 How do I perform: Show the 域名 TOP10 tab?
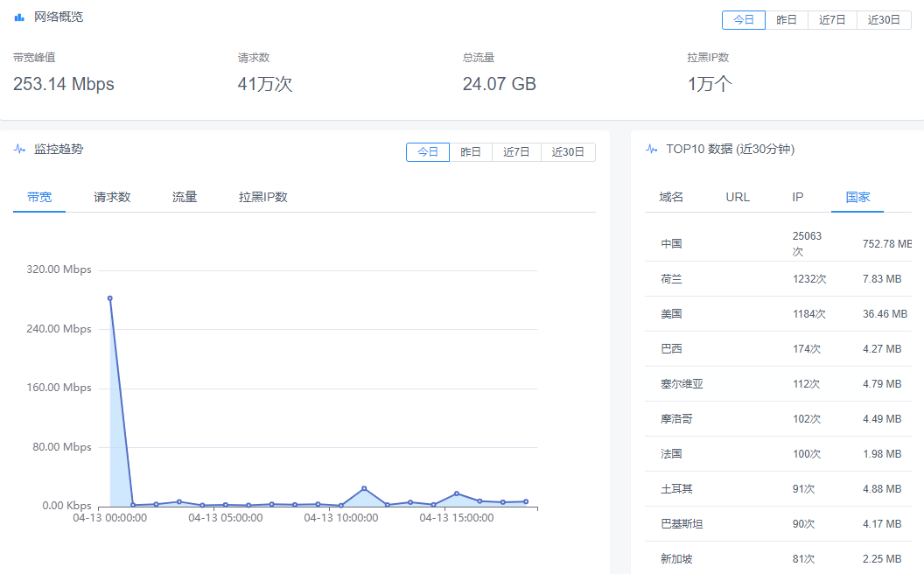671,198
